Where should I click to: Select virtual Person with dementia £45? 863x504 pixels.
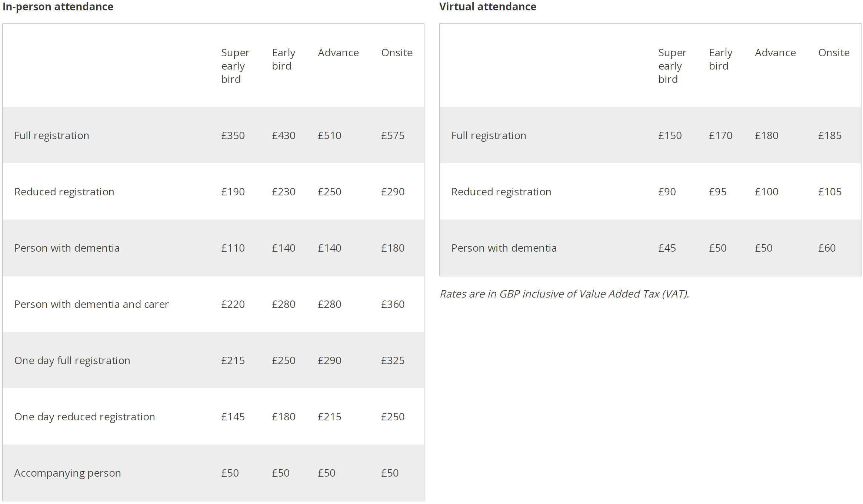[667, 248]
